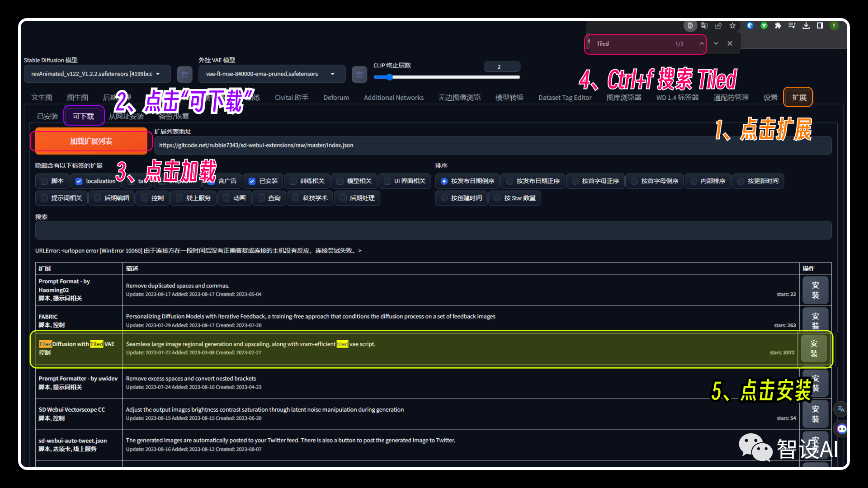This screenshot has height=488, width=868.
Task: Open browser downloads icon
Action: tap(806, 26)
